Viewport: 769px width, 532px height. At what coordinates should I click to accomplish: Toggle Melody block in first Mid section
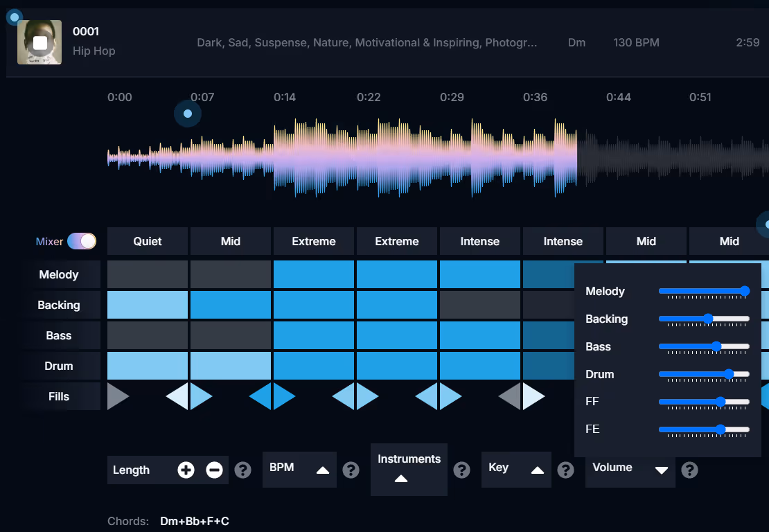pyautogui.click(x=231, y=274)
